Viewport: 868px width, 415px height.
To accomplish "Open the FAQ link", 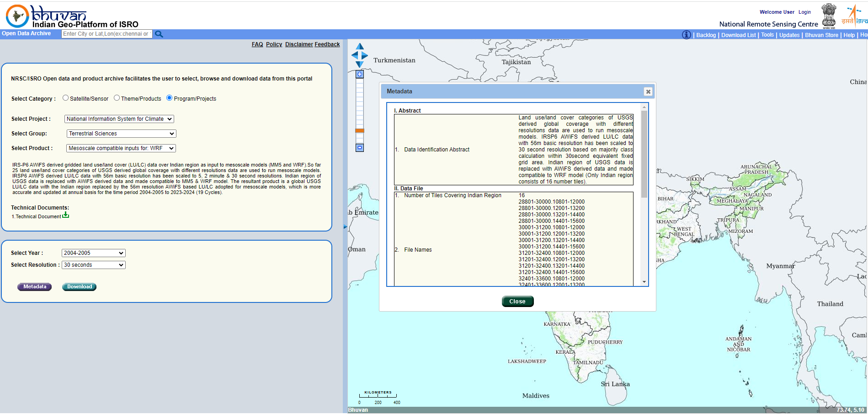I will (257, 44).
